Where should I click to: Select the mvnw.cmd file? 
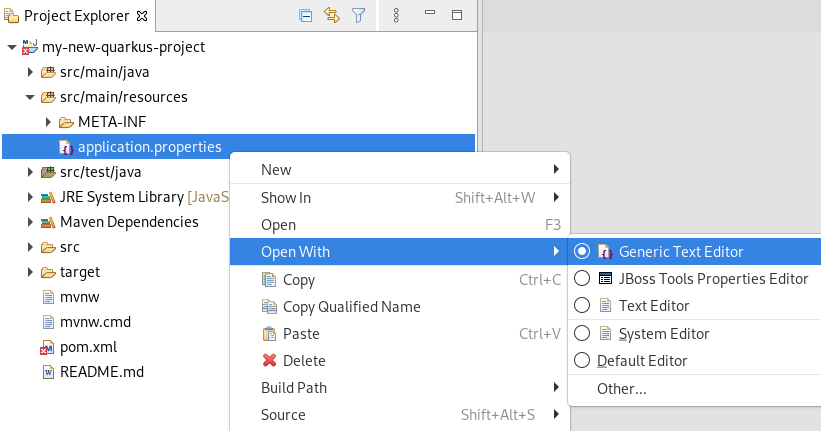[x=95, y=322]
